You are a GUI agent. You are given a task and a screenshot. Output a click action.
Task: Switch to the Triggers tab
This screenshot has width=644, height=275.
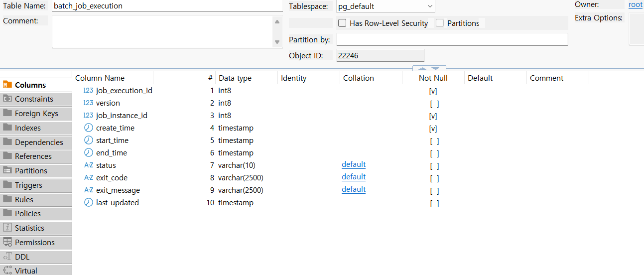[x=36, y=185]
